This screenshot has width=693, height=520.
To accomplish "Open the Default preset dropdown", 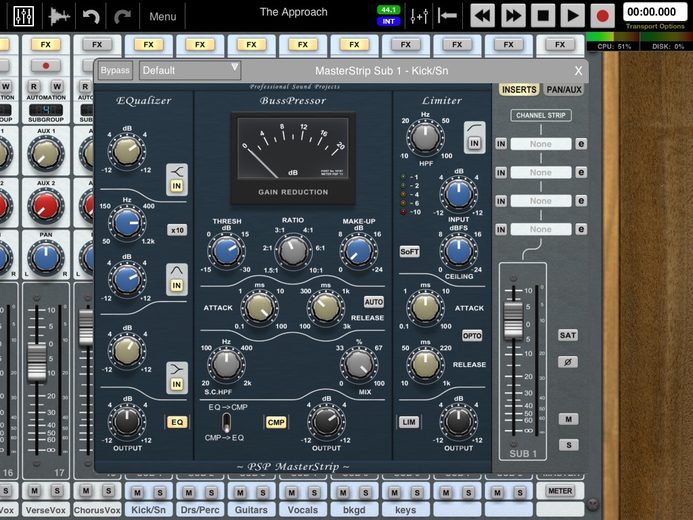I will click(x=190, y=70).
